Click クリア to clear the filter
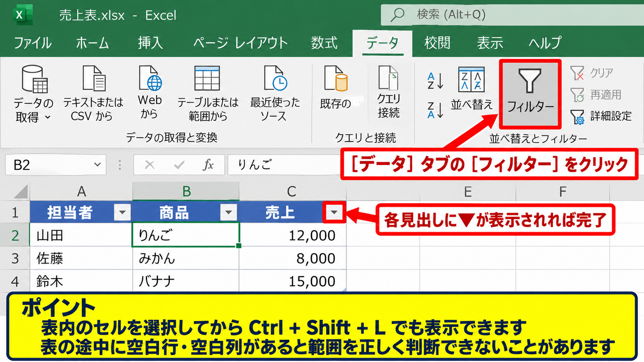 tap(592, 73)
